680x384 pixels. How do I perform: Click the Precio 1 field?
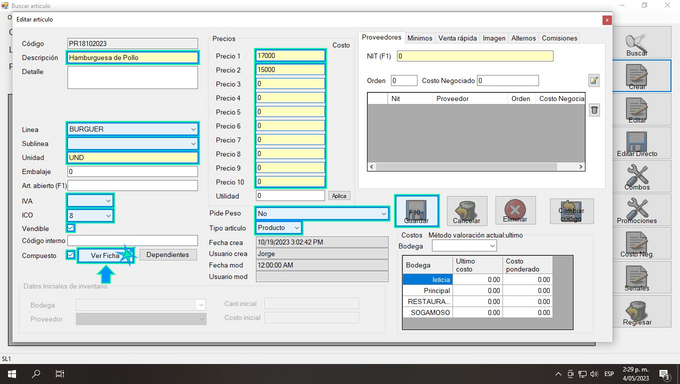click(x=290, y=56)
